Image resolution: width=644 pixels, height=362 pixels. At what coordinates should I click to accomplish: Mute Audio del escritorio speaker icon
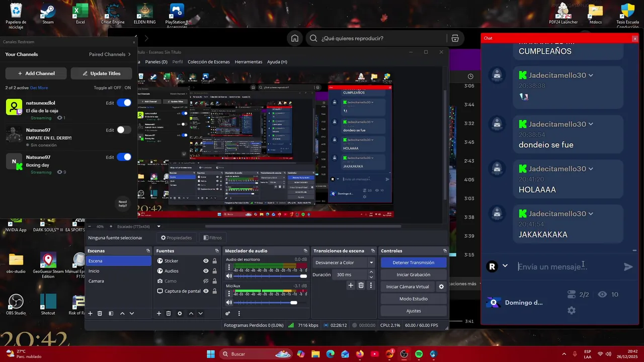click(229, 276)
